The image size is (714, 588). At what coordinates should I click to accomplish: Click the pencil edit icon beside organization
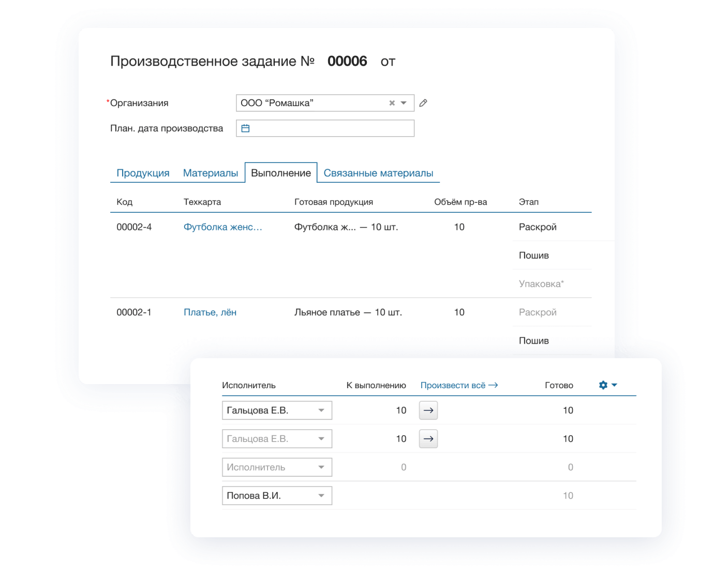[x=423, y=103]
